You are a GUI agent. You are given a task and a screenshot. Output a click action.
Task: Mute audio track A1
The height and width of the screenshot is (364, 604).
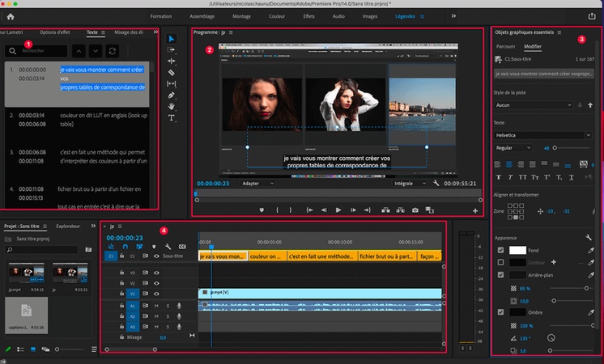click(x=156, y=306)
